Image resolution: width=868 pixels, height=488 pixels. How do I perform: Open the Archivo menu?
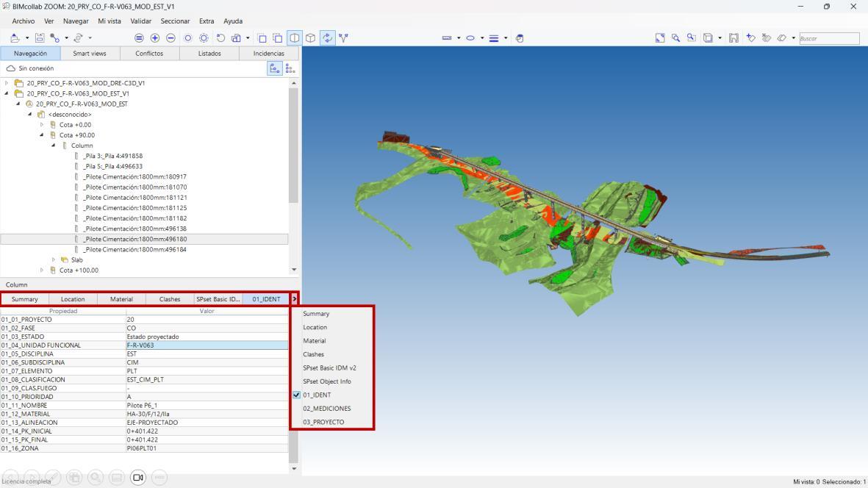click(24, 21)
